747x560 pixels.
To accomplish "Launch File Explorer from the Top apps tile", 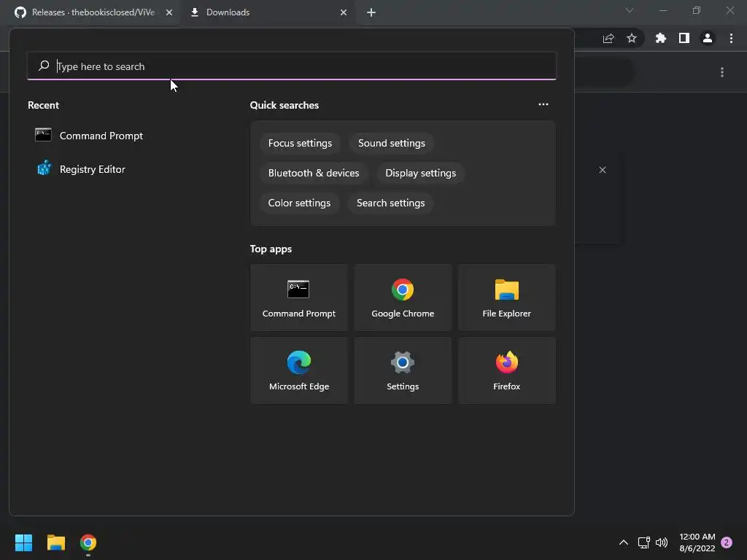I will [506, 297].
